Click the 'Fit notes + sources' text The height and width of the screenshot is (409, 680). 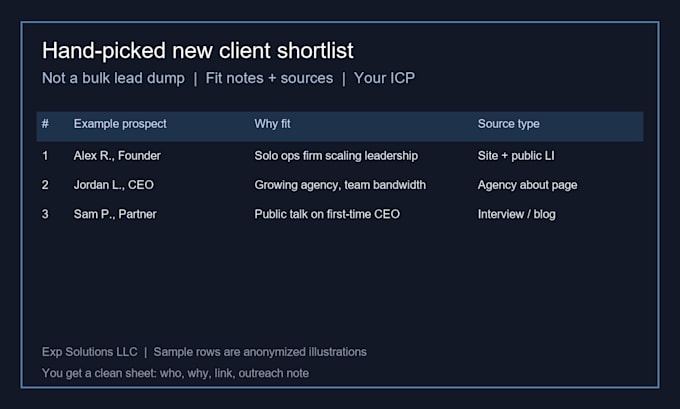pyautogui.click(x=269, y=78)
